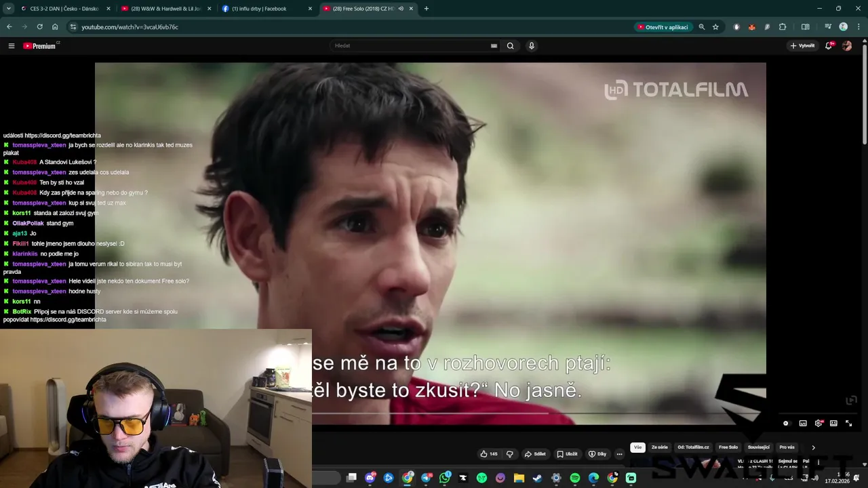Select the Ze série filter chip

tap(660, 447)
